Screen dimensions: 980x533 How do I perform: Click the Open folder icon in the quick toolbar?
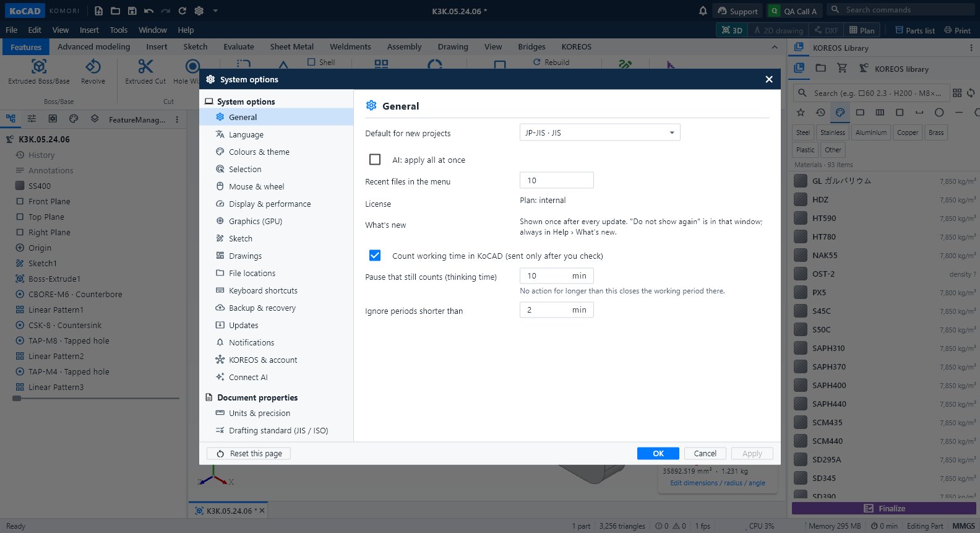(x=115, y=11)
